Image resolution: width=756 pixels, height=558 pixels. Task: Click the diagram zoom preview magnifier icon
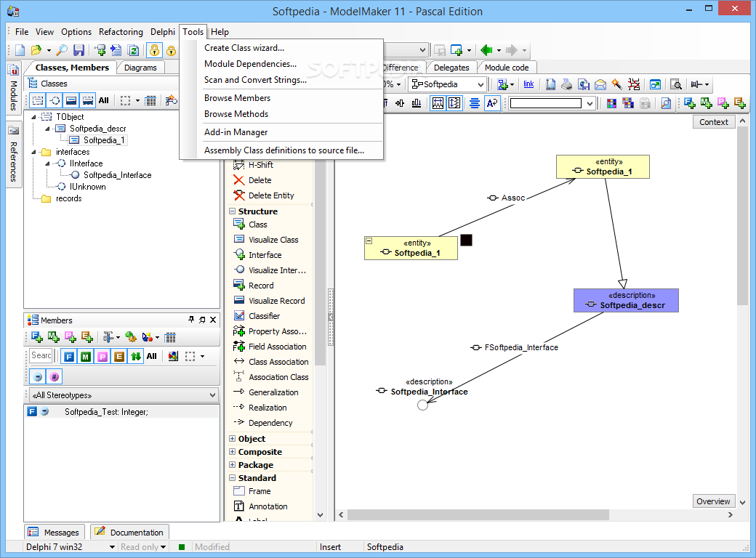click(677, 85)
